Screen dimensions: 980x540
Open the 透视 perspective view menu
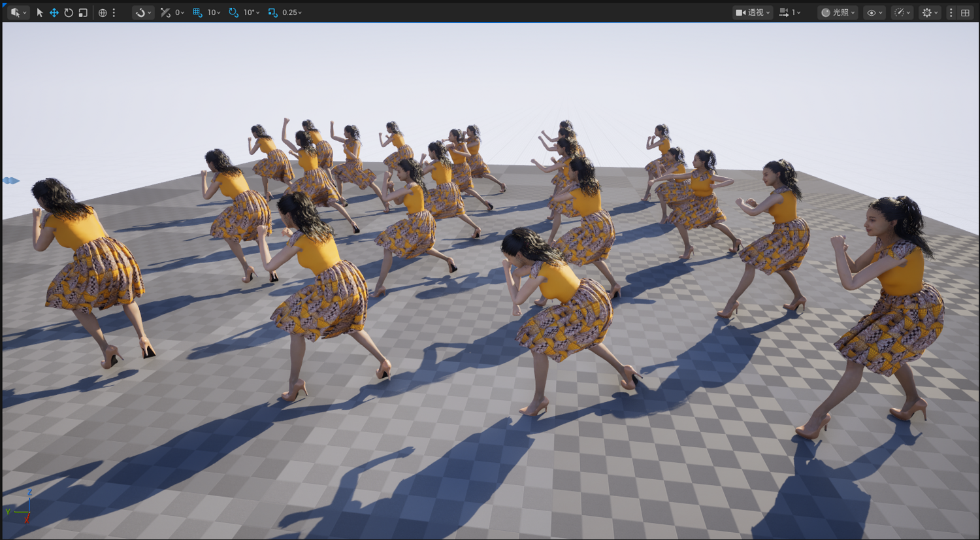753,12
